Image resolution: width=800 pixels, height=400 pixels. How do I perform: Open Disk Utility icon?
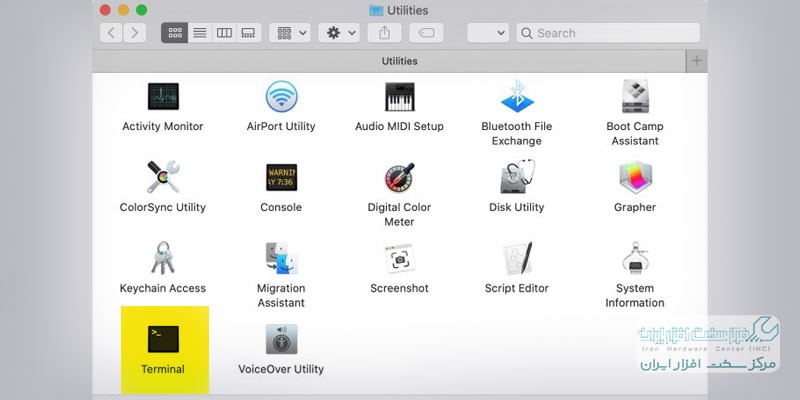(x=517, y=177)
